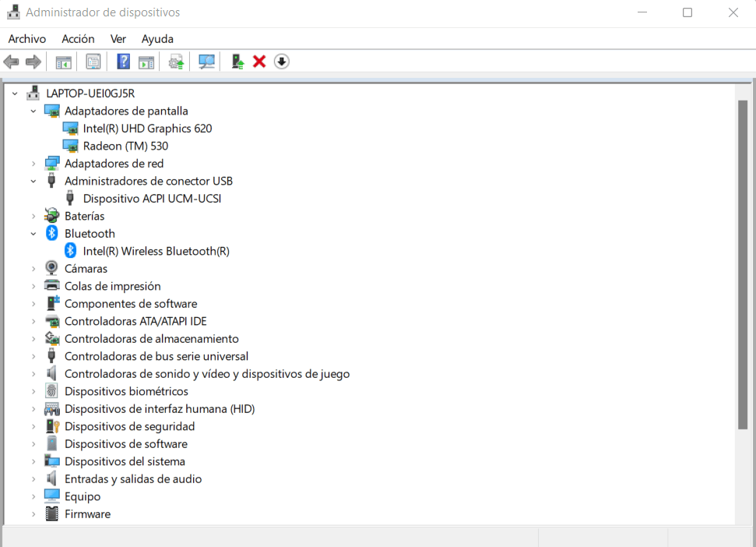Viewport: 756px width, 547px height.
Task: Click the Firmware chip icon
Action: [51, 513]
